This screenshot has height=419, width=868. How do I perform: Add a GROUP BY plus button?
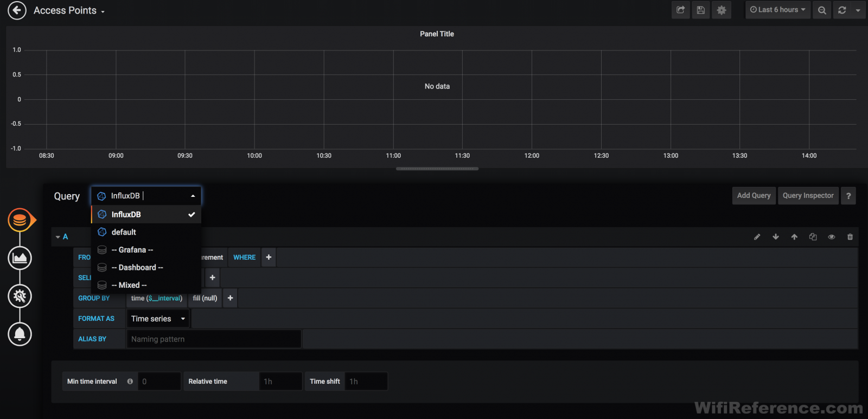click(230, 298)
